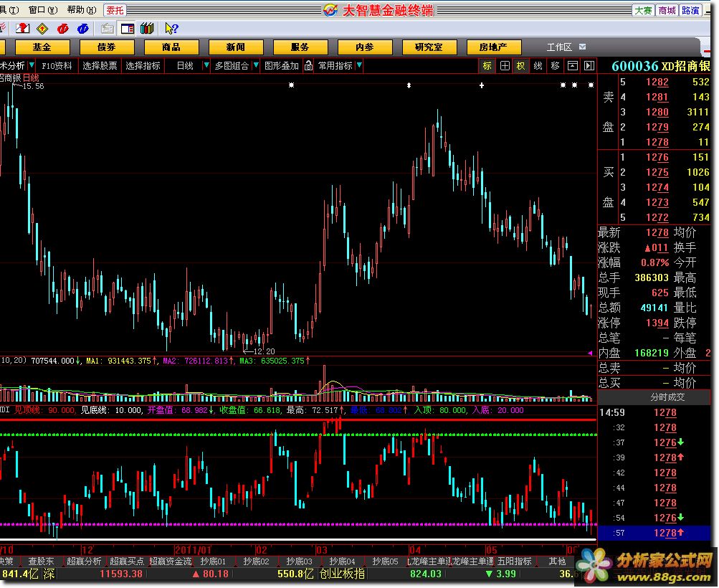
Task: Switch to the 服务 tab
Action: click(x=300, y=47)
